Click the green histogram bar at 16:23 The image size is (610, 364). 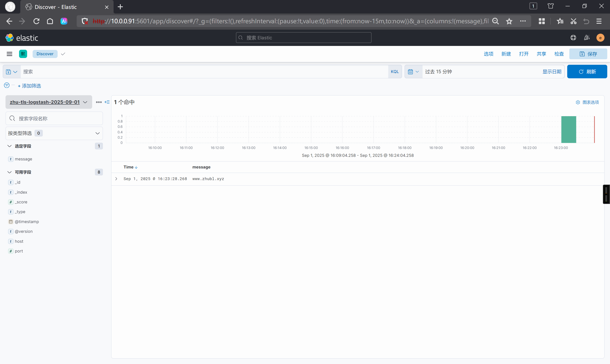point(568,130)
